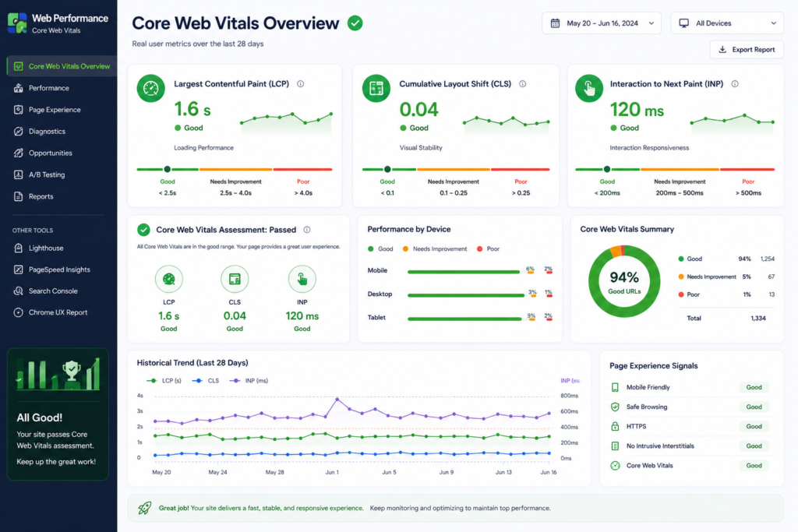Open Chrome UX Report tool
The width and height of the screenshot is (798, 532).
[x=58, y=312]
